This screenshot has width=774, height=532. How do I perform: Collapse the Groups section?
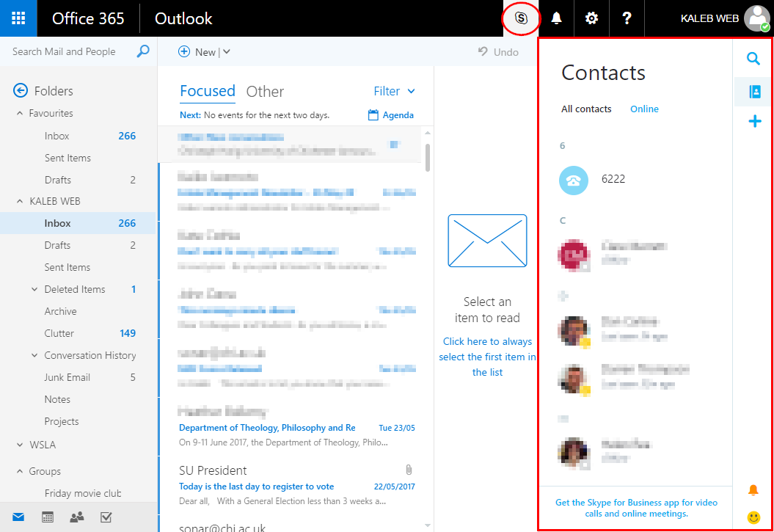click(20, 471)
